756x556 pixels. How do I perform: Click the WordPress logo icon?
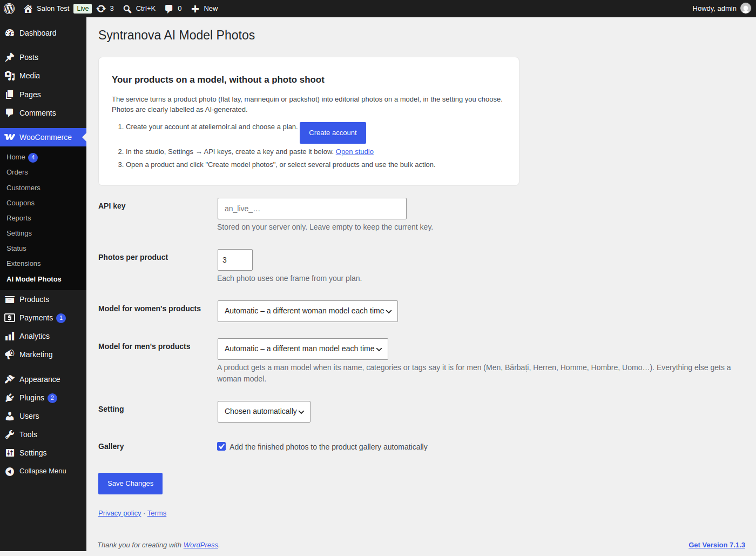pyautogui.click(x=9, y=9)
